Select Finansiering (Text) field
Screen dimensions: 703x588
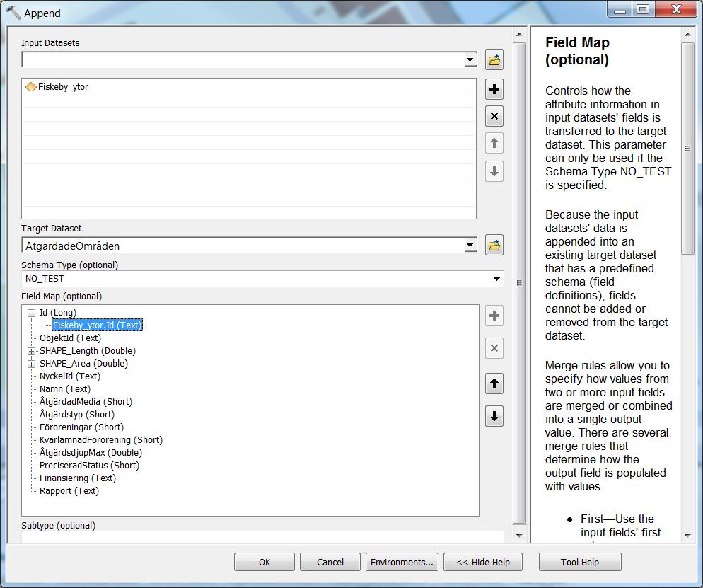coord(78,478)
